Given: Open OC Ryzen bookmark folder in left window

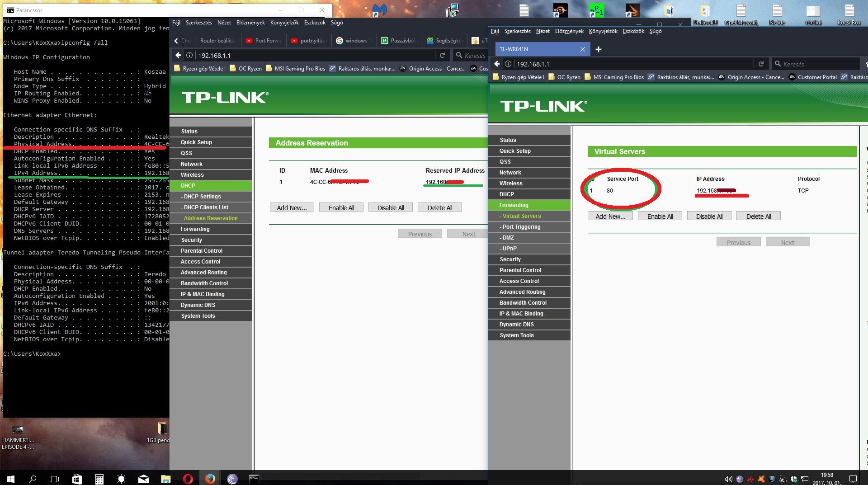Looking at the screenshot, I should (x=246, y=69).
